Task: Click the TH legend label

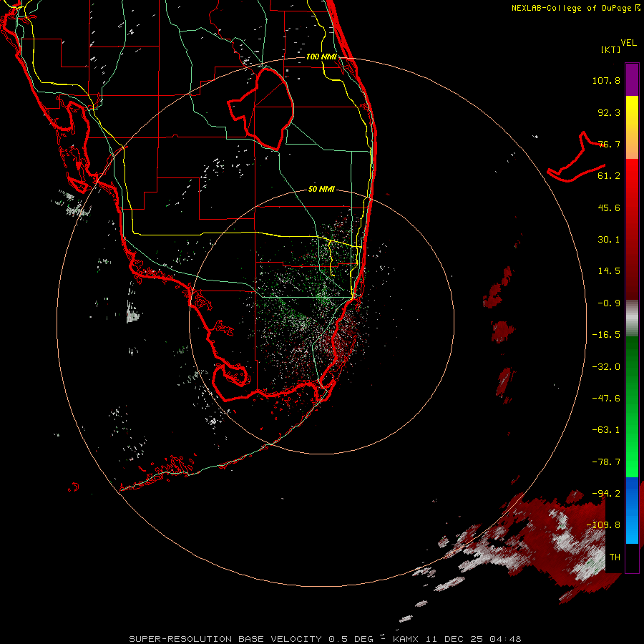Action: [x=615, y=557]
